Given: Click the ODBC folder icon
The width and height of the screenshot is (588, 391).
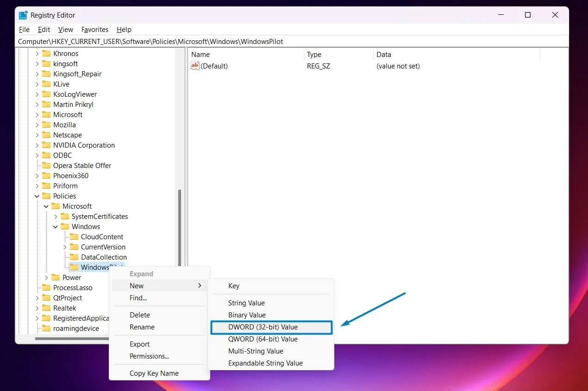Looking at the screenshot, I should pos(46,155).
